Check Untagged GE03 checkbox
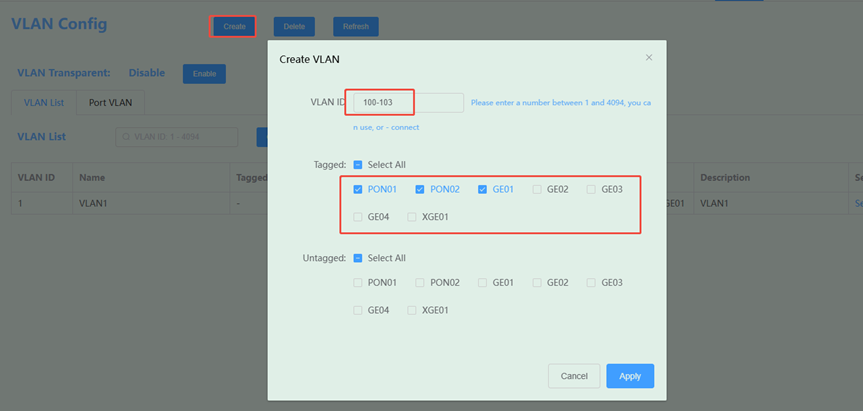863x411 pixels. 591,283
